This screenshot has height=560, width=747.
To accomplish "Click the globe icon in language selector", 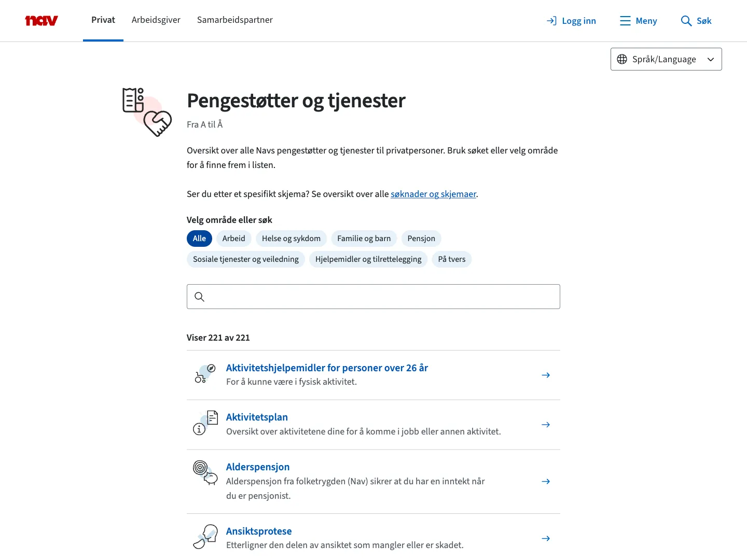I will pos(622,59).
